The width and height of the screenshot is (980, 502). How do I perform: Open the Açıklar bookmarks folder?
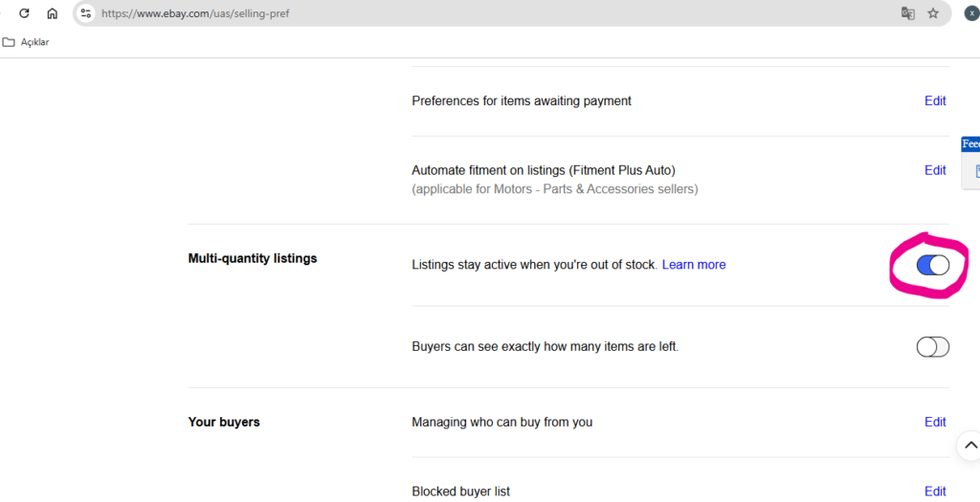pyautogui.click(x=26, y=42)
